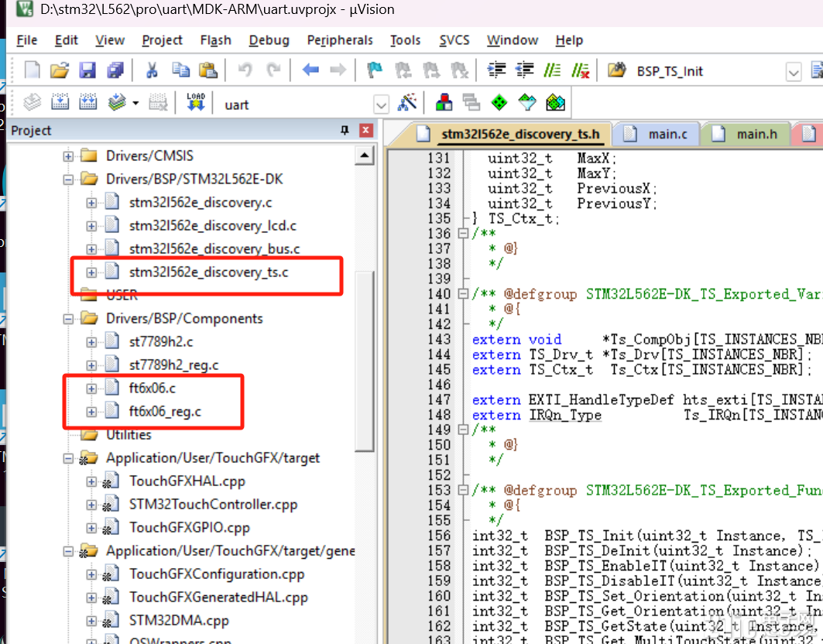The height and width of the screenshot is (644, 823).
Task: Close the Project panel
Action: coord(366,130)
